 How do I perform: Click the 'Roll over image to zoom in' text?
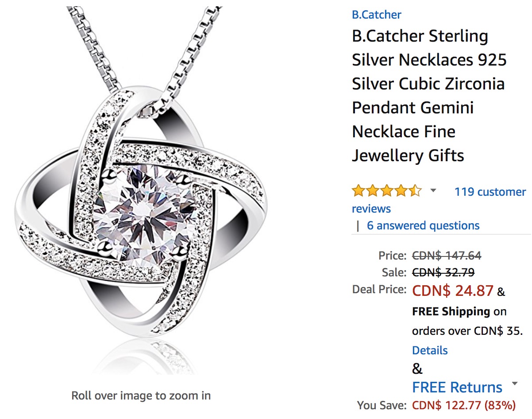click(141, 395)
